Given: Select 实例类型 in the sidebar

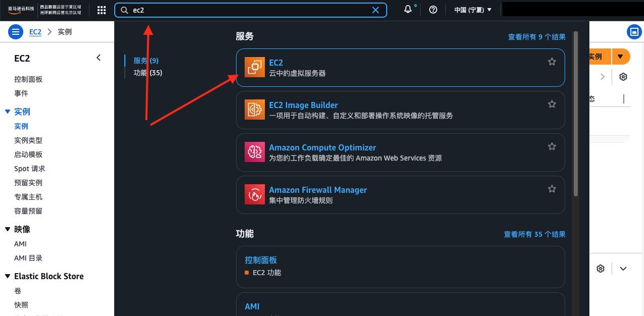Looking at the screenshot, I should 28,140.
